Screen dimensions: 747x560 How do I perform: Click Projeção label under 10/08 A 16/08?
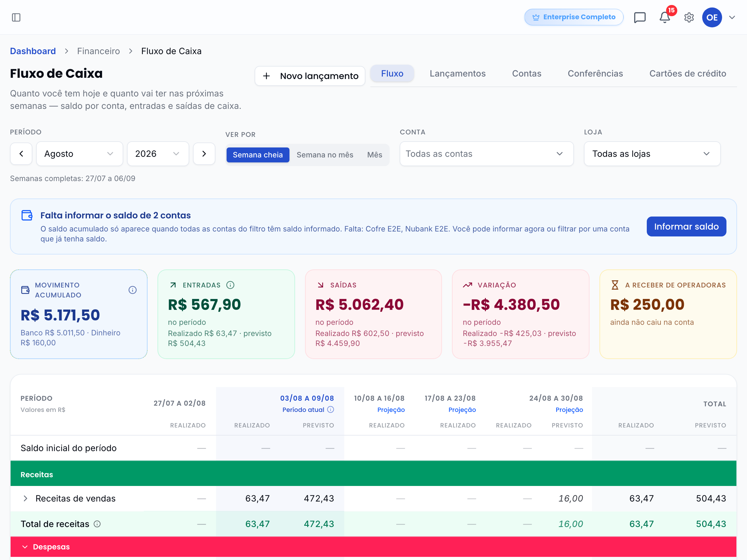click(x=391, y=410)
